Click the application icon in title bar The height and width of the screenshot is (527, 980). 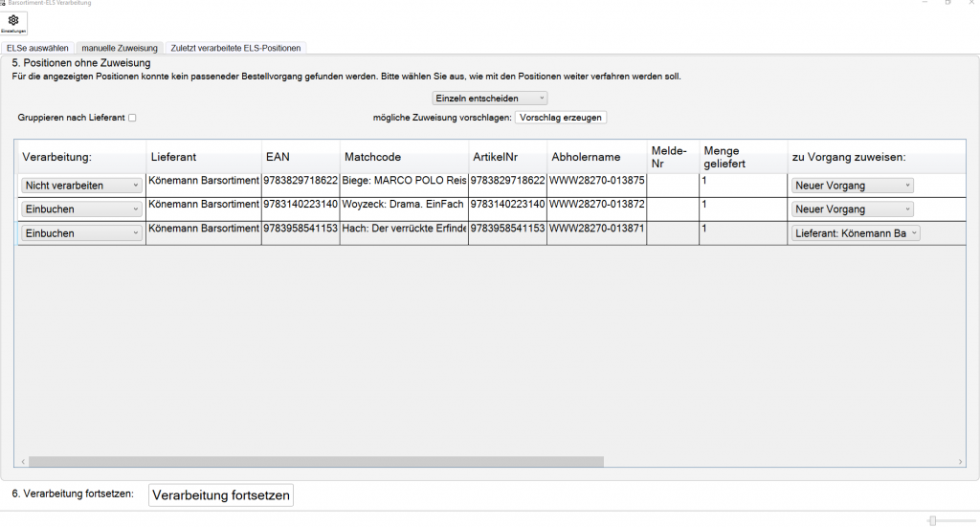4,4
